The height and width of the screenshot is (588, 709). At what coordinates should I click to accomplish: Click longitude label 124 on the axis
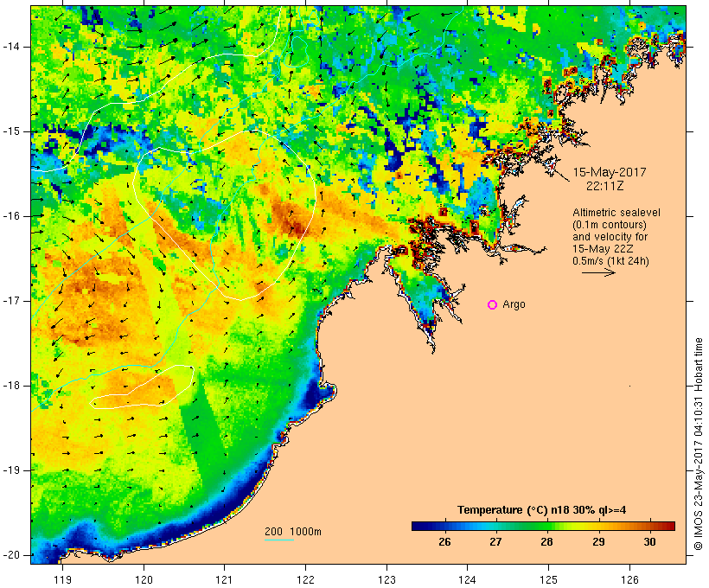tap(467, 579)
